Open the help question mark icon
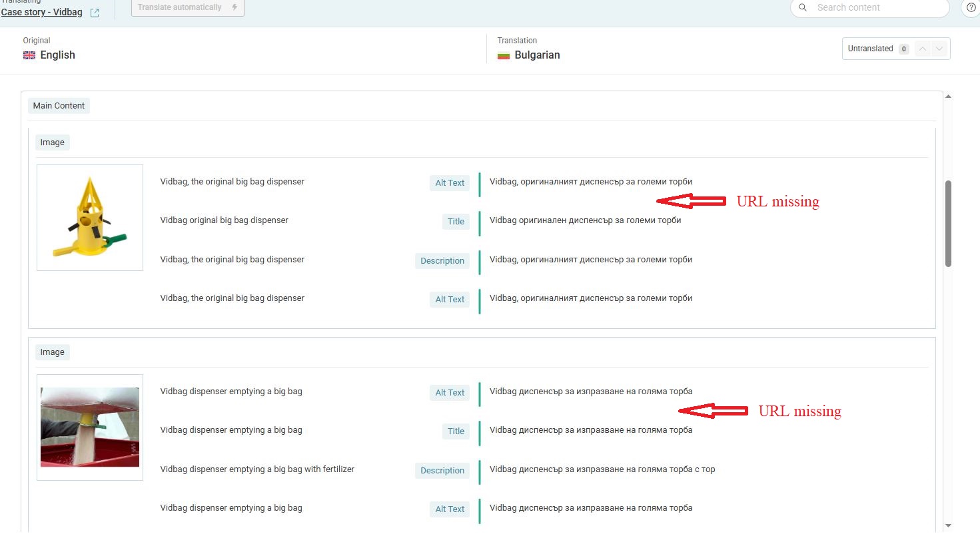This screenshot has width=980, height=542. click(x=971, y=7)
